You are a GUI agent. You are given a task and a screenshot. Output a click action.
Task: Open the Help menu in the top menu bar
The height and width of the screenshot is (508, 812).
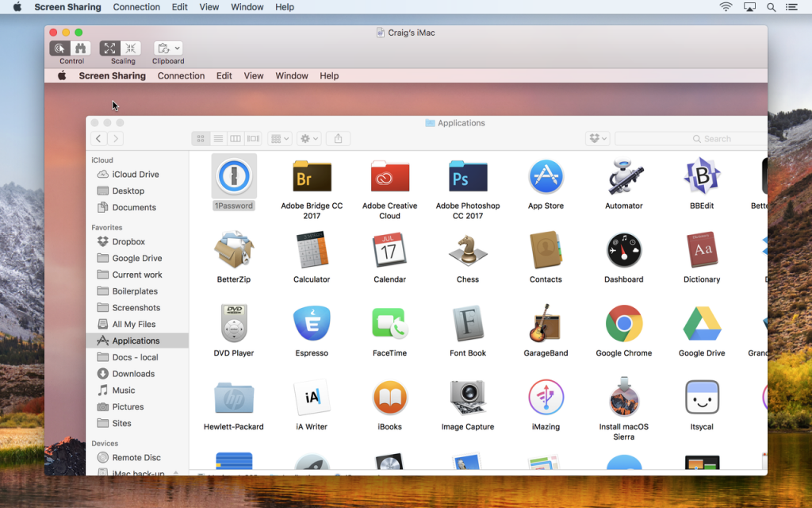click(285, 7)
